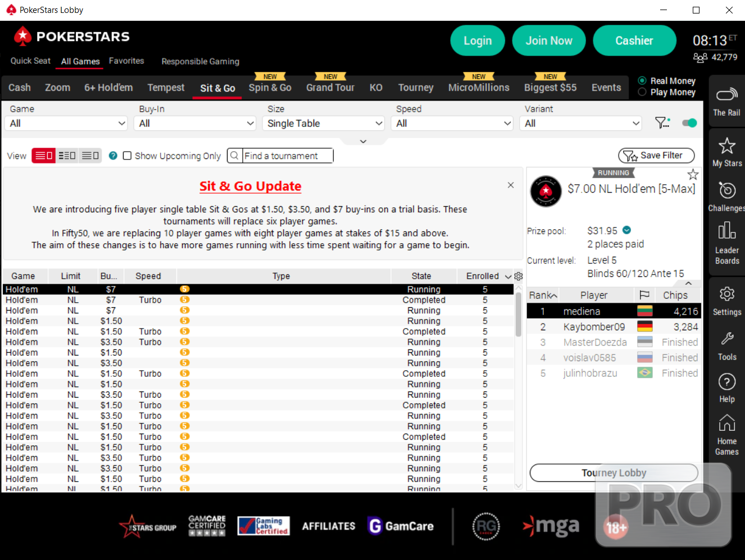745x560 pixels.
Task: Open the Speed filter dropdown
Action: tap(452, 123)
